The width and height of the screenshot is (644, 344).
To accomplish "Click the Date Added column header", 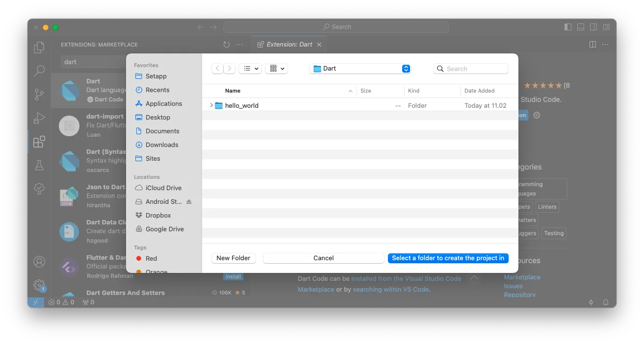I will coord(489,91).
